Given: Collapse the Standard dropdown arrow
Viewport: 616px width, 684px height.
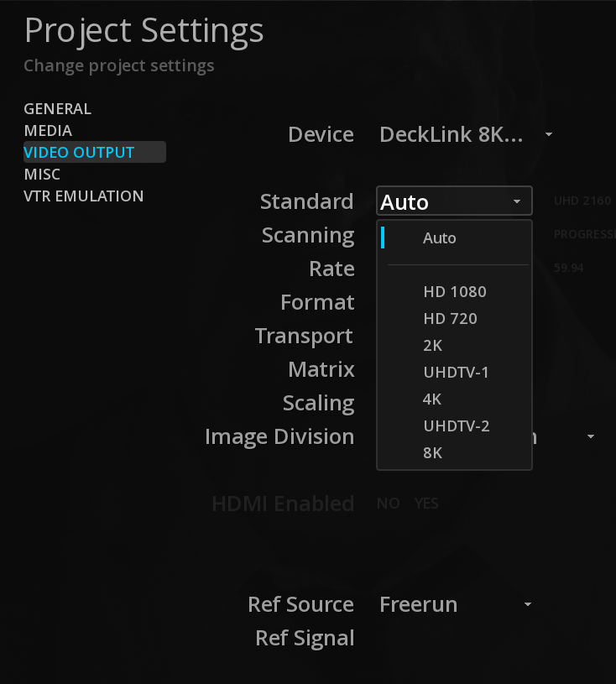Looking at the screenshot, I should 517,202.
